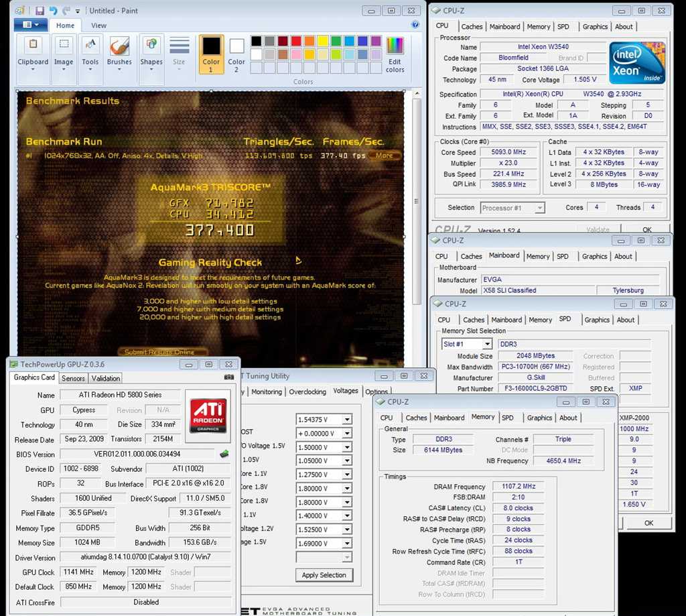The width and height of the screenshot is (686, 616).
Task: Switch to Overclocking tab in EVGA Tuning Utility
Action: 307,392
